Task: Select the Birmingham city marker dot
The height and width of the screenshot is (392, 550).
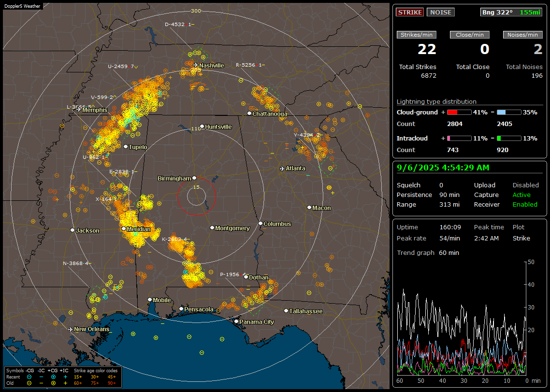Action: tap(194, 178)
